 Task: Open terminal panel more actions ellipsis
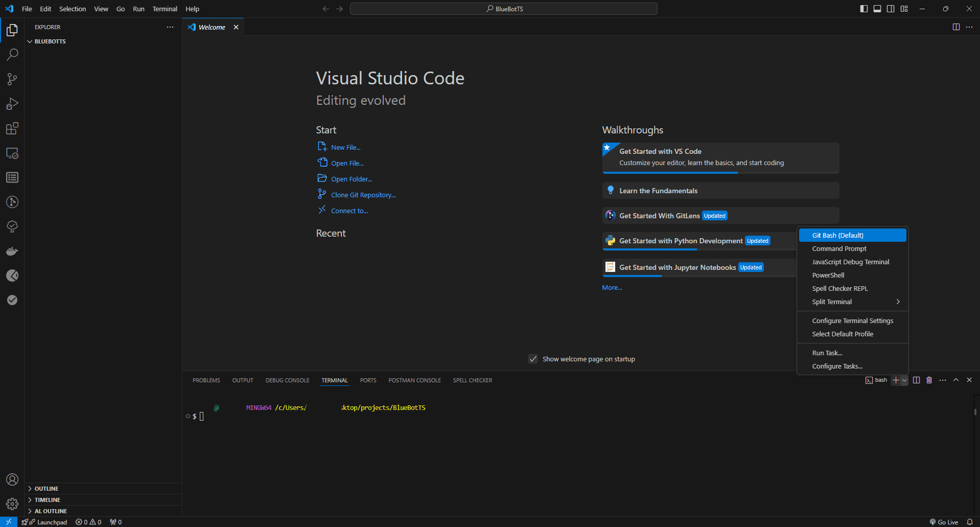coord(943,380)
